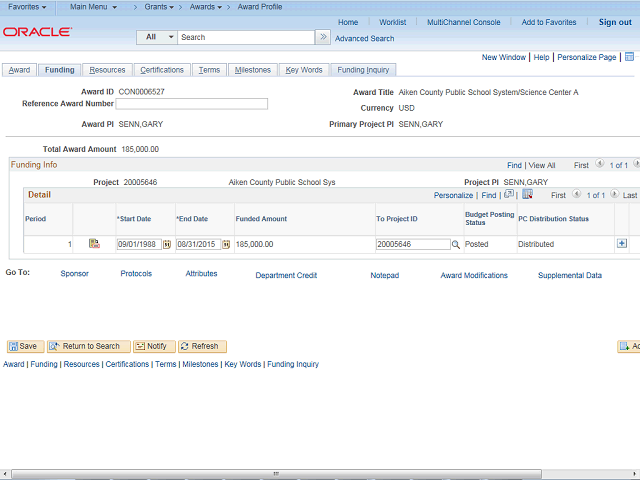Download Detail grid to spreadsheet icon
Viewport: 640px width, 480px height.
(x=527, y=194)
